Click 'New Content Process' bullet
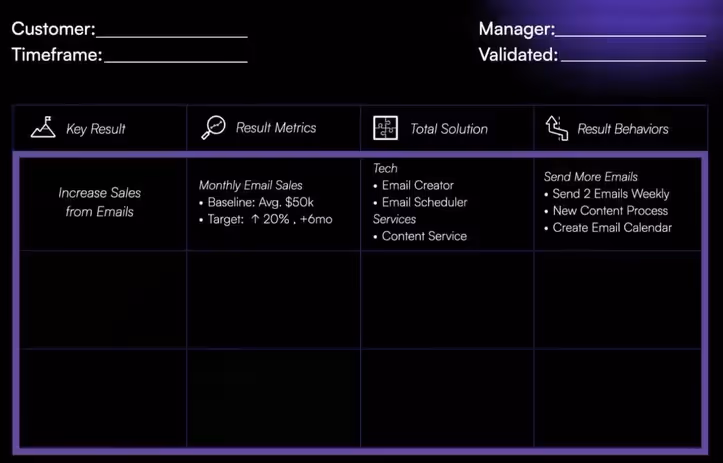The height and width of the screenshot is (463, 723). [606, 211]
